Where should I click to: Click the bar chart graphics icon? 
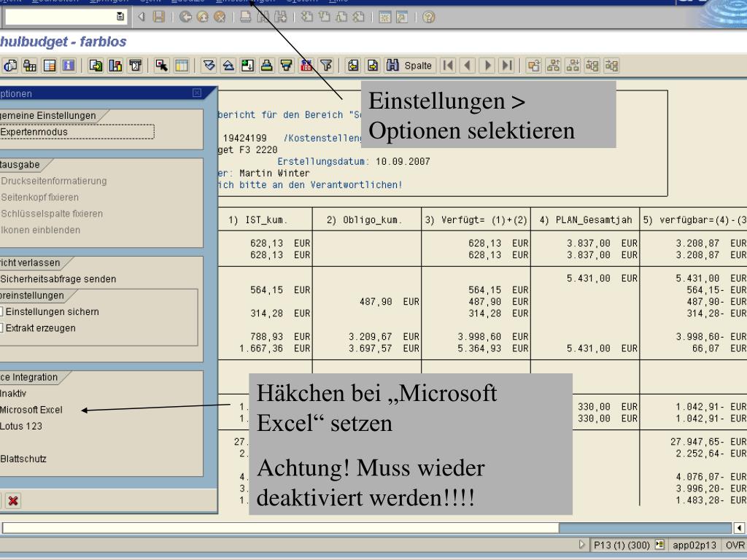tap(115, 66)
